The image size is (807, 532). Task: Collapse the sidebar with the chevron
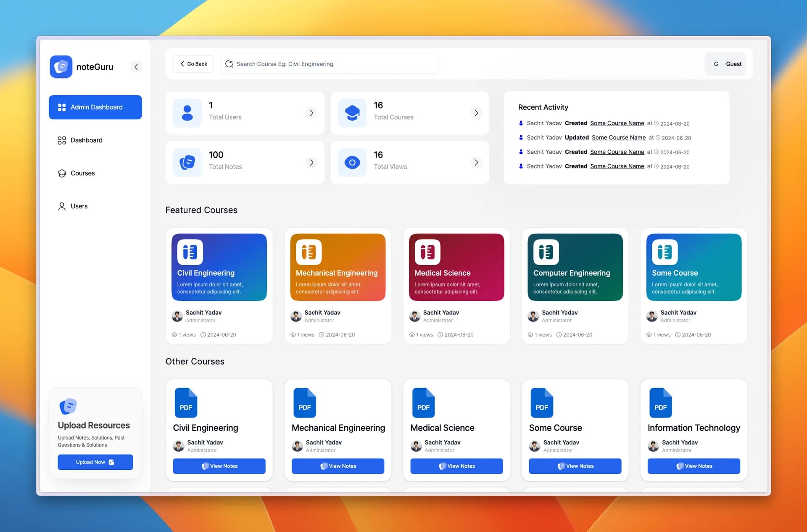coord(136,67)
